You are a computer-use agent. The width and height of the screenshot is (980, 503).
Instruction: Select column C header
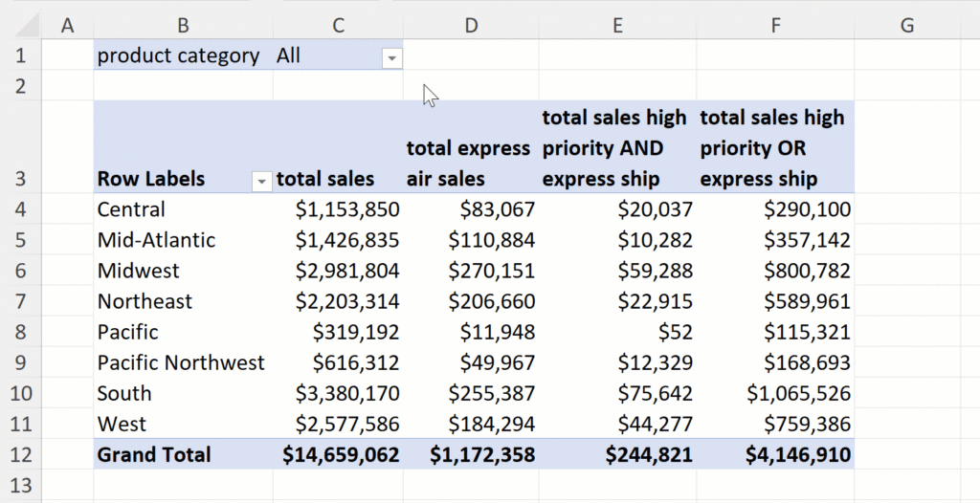(338, 26)
